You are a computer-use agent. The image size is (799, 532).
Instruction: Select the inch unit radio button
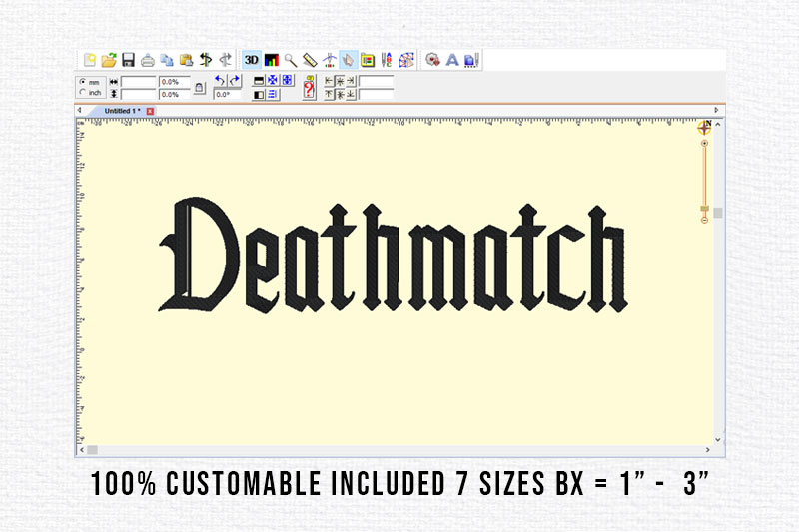[83, 92]
